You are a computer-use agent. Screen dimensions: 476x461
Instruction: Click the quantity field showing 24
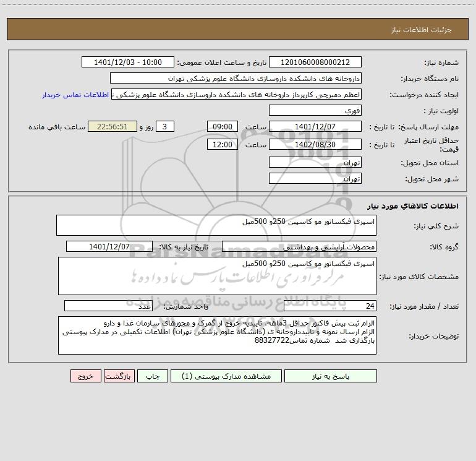pyautogui.click(x=330, y=306)
